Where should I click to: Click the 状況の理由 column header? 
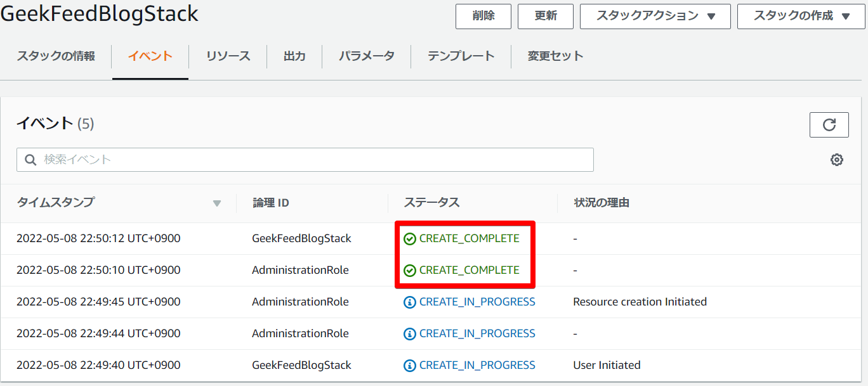(602, 203)
